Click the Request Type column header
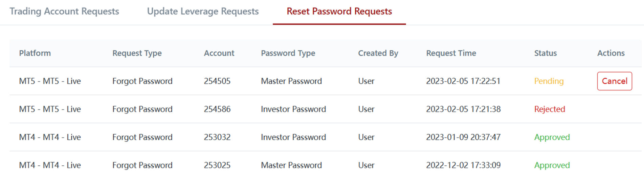The image size is (644, 178). (137, 53)
